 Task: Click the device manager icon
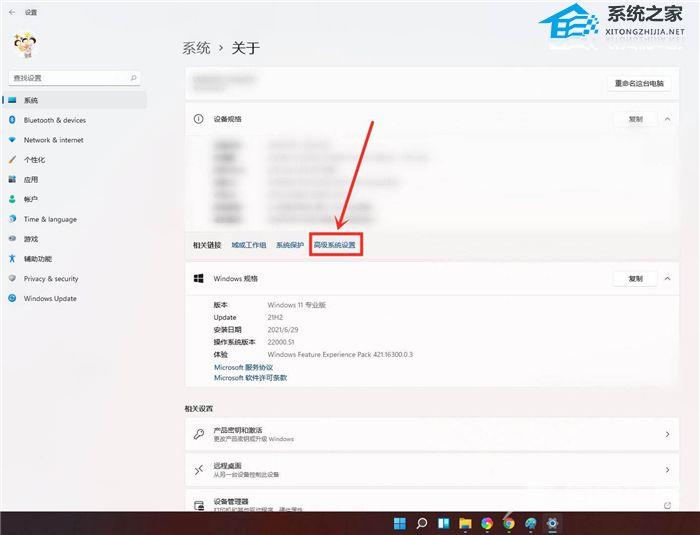(x=199, y=506)
